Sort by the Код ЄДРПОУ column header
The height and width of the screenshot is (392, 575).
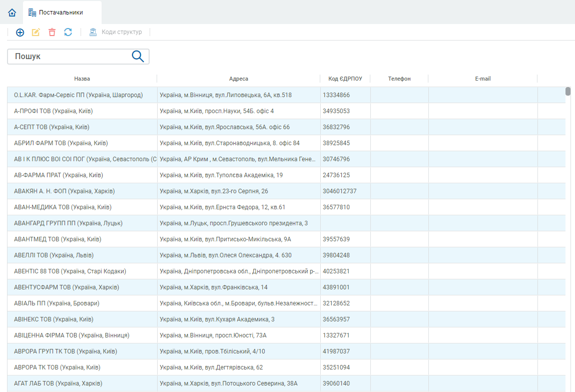[x=345, y=79]
